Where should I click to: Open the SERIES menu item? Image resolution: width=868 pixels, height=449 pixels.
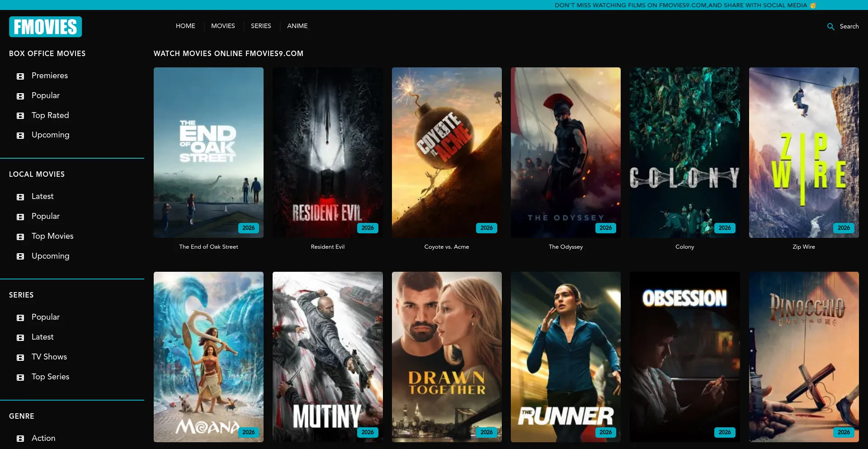pyautogui.click(x=261, y=26)
